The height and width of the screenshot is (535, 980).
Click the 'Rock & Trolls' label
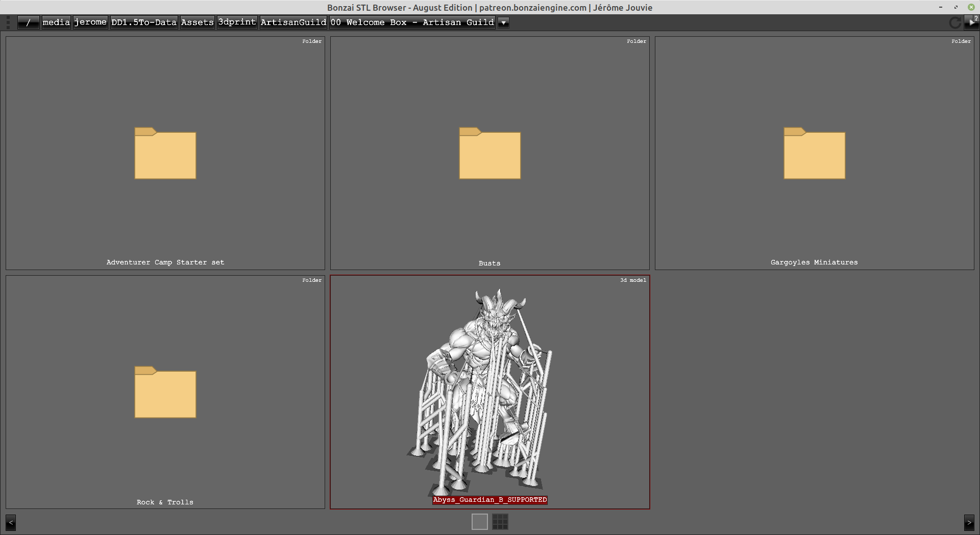(x=165, y=502)
